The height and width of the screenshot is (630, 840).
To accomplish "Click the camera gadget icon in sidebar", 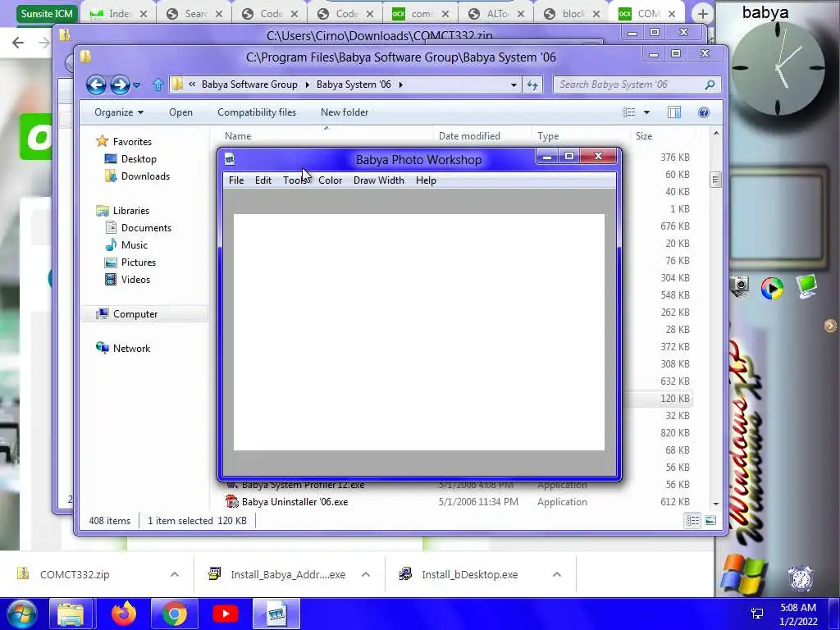I will [740, 285].
